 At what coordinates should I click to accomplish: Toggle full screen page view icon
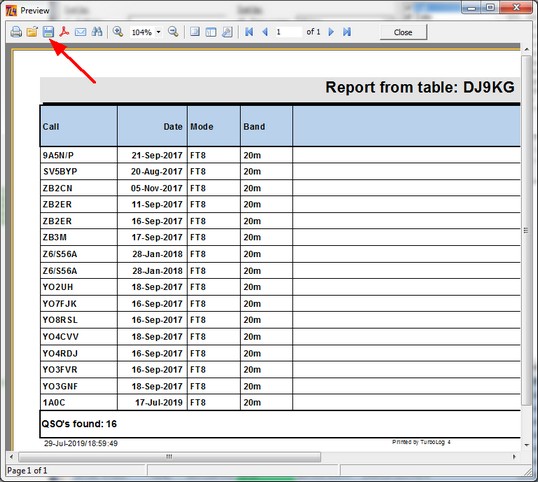pos(195,32)
